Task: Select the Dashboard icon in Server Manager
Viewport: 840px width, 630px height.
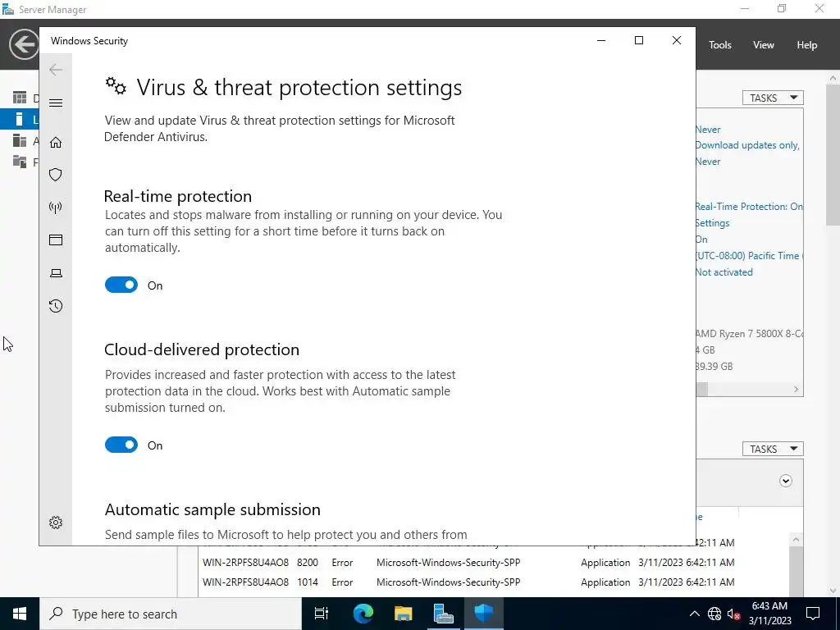Action: click(20, 98)
